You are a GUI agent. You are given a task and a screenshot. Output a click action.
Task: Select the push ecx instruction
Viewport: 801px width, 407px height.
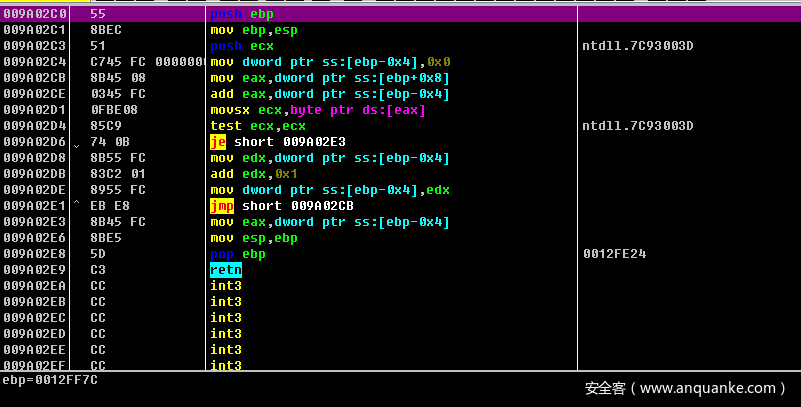241,46
